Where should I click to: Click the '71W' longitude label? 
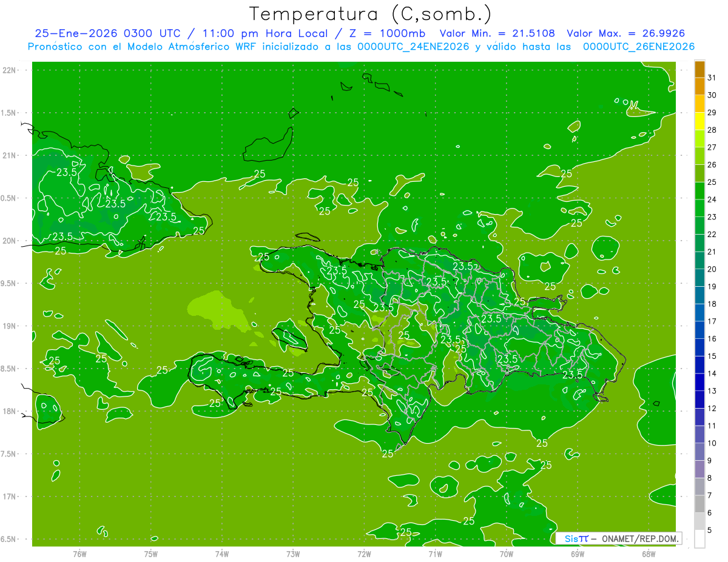(x=435, y=554)
